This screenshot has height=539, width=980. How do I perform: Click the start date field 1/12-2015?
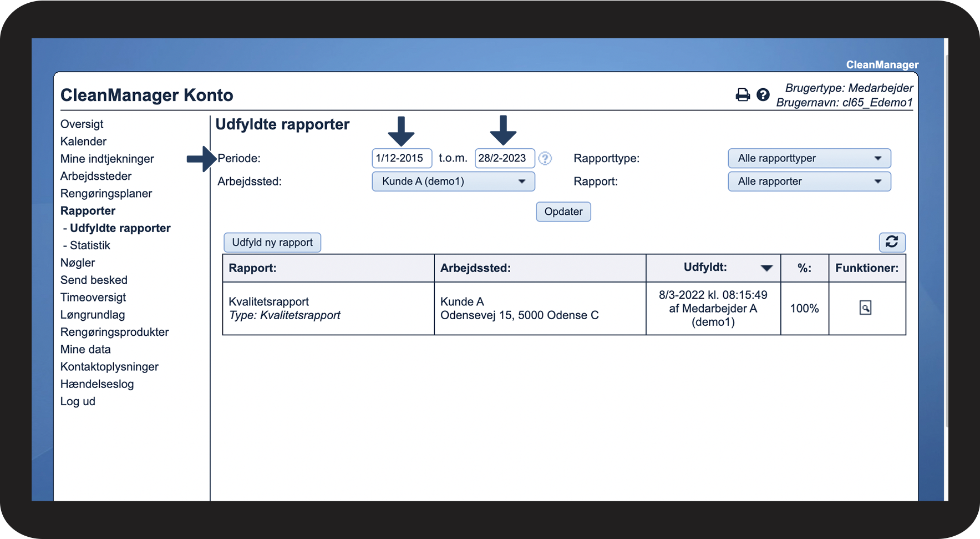[402, 158]
